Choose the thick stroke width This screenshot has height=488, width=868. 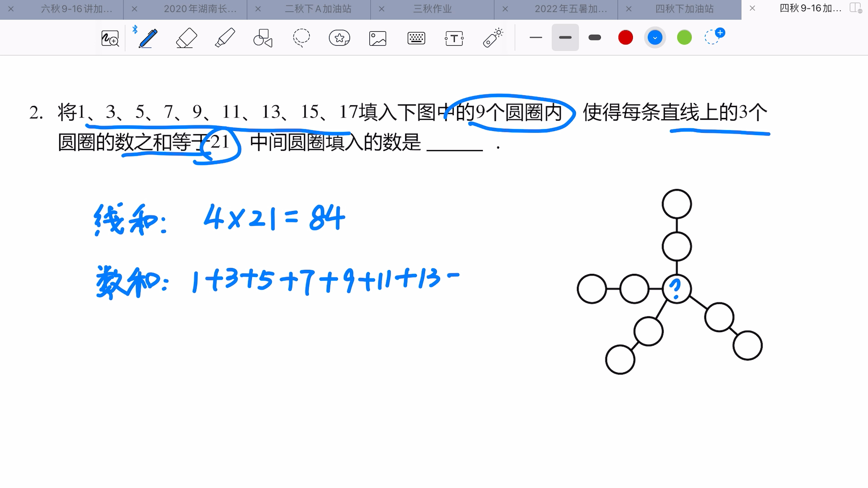pos(595,38)
